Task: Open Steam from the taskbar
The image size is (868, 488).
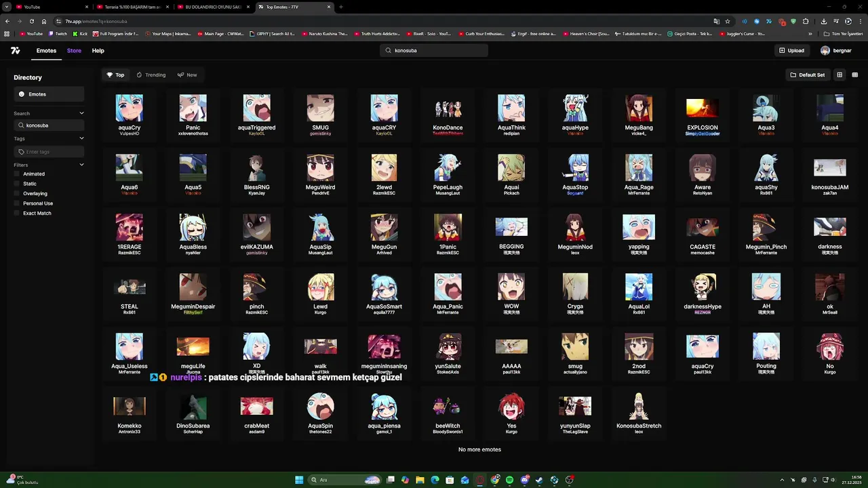Action: click(539, 480)
